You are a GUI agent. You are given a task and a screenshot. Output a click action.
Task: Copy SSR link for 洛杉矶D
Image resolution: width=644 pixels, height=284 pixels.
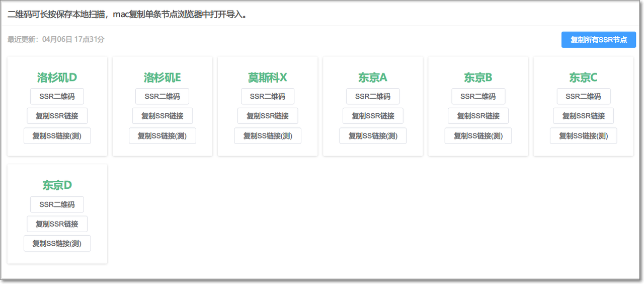pos(57,116)
